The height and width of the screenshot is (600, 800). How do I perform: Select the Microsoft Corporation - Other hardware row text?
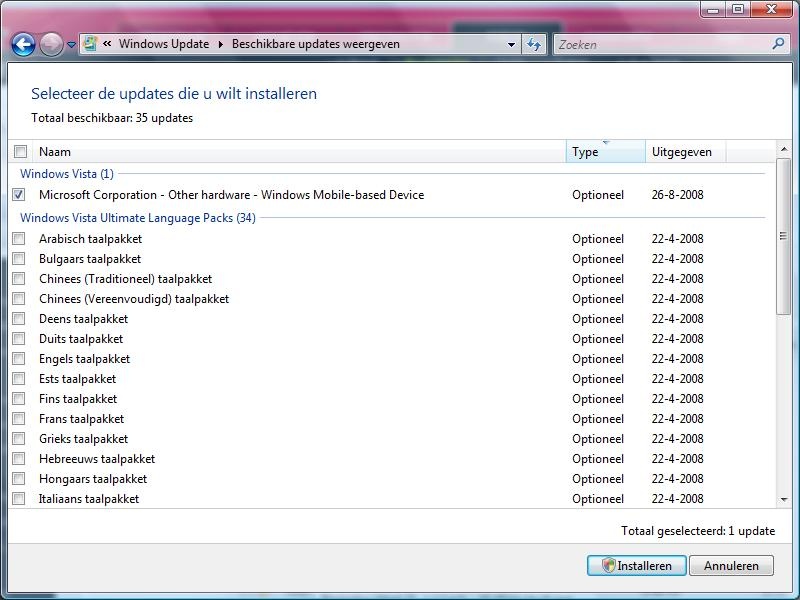[x=231, y=195]
